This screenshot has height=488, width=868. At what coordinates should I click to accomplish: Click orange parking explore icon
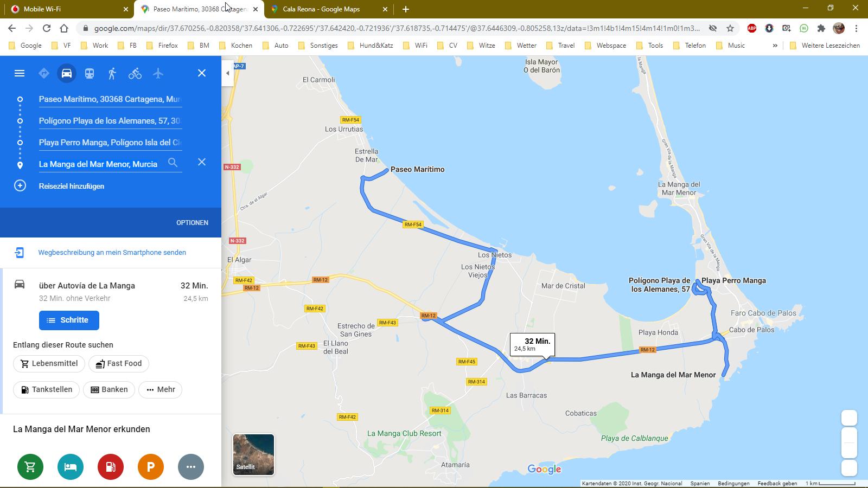[x=151, y=467]
